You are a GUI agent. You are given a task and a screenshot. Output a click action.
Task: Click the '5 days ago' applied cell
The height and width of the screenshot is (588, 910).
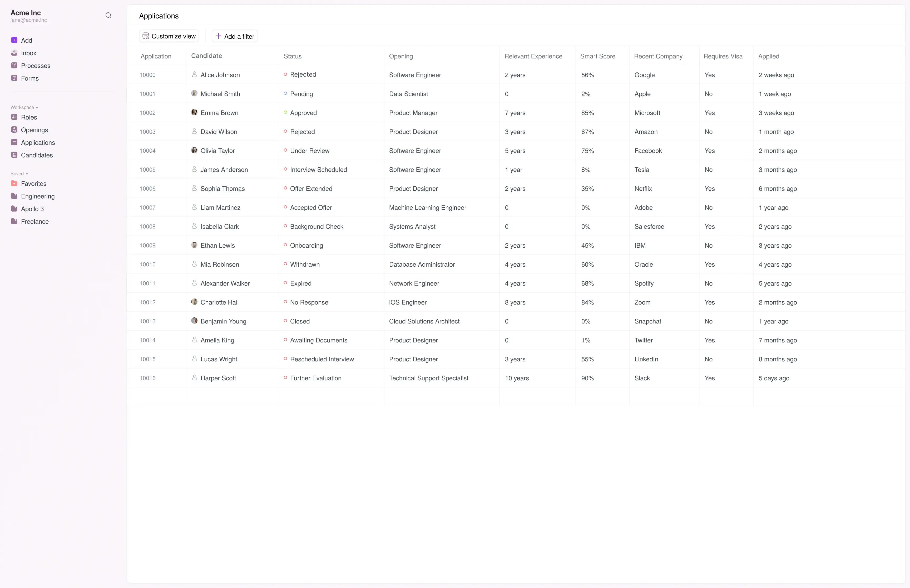pos(774,378)
